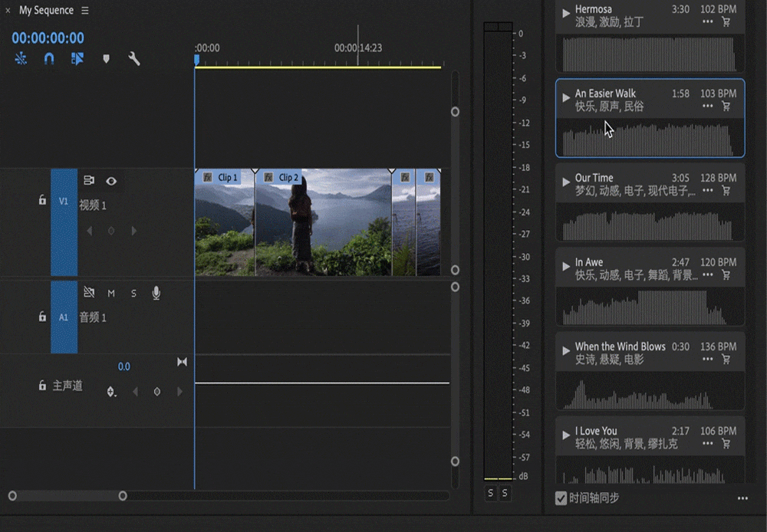The width and height of the screenshot is (767, 532).
Task: Click the shopping cart next to An Easier Walk
Action: (726, 107)
